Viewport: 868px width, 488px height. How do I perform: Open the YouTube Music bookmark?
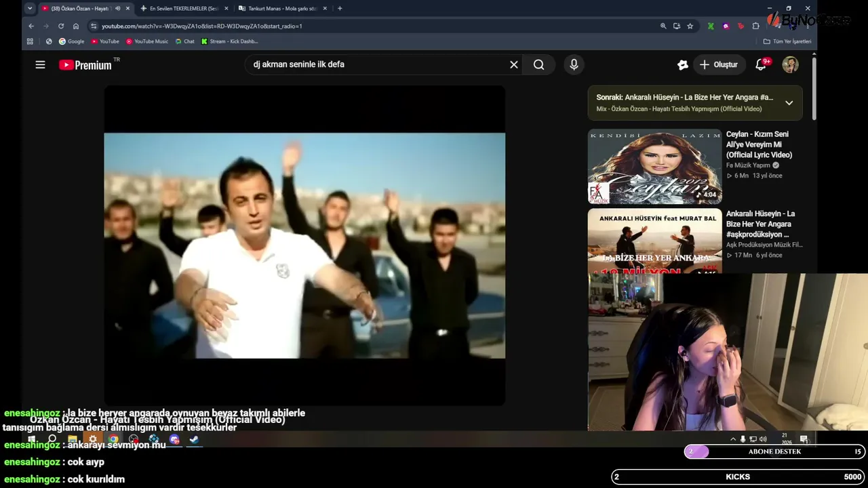click(x=147, y=41)
